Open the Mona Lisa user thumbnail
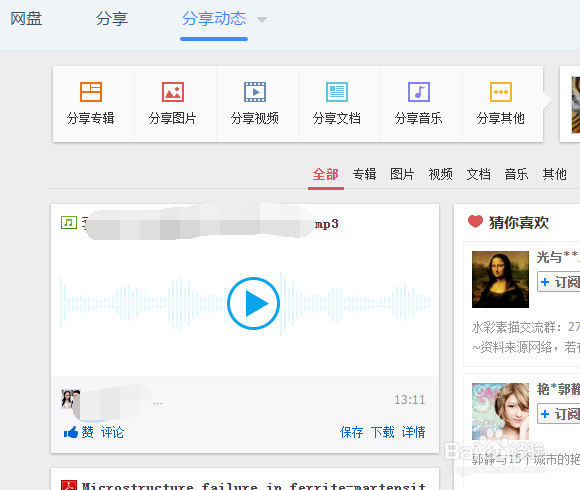The image size is (580, 490). tap(500, 279)
